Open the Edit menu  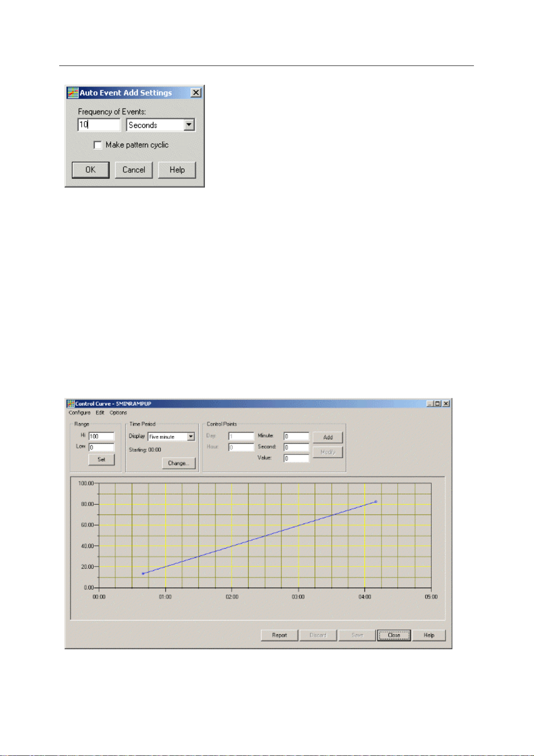pos(100,413)
